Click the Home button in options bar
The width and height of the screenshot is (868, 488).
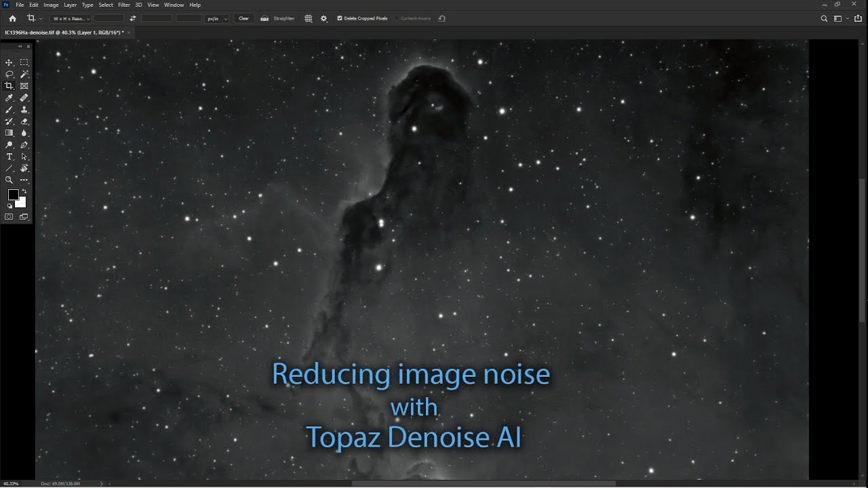click(x=12, y=18)
